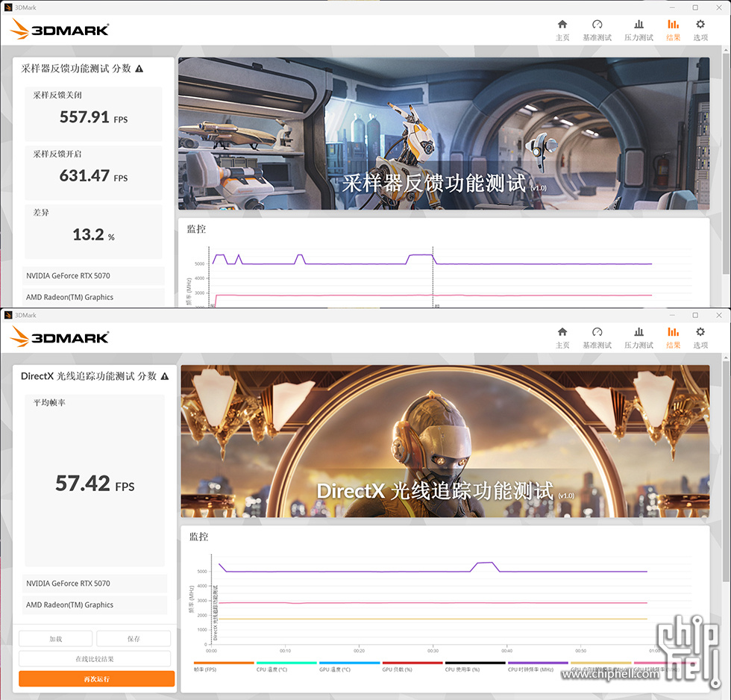Click purple CPU 时钟频率 legend color bar
731x700 pixels.
click(537, 663)
